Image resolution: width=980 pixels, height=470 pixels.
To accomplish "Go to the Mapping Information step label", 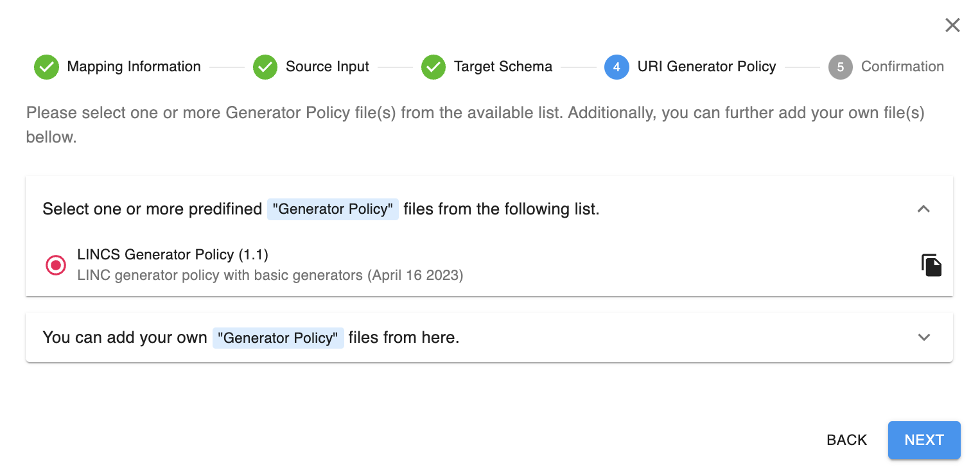I will point(134,67).
